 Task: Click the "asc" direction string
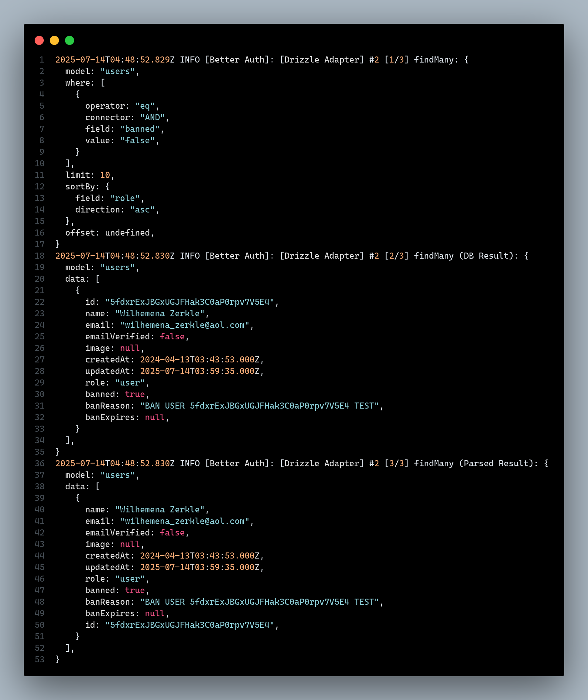tap(142, 210)
